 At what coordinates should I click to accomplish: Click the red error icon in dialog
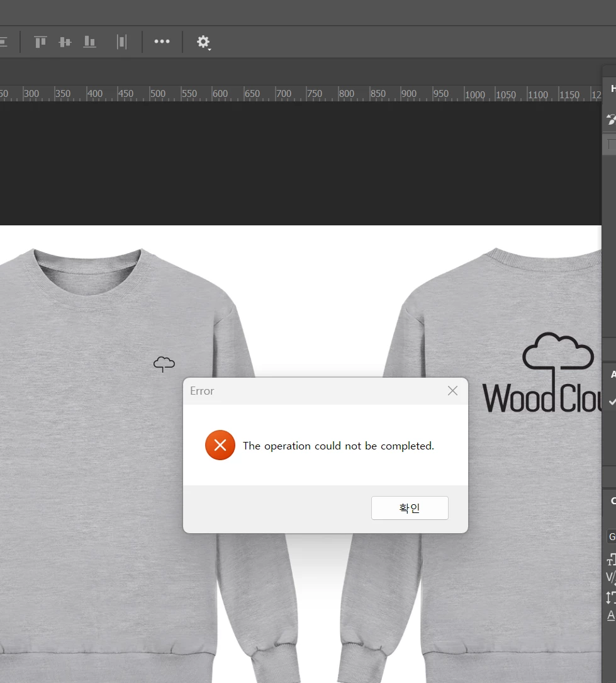[x=220, y=445]
